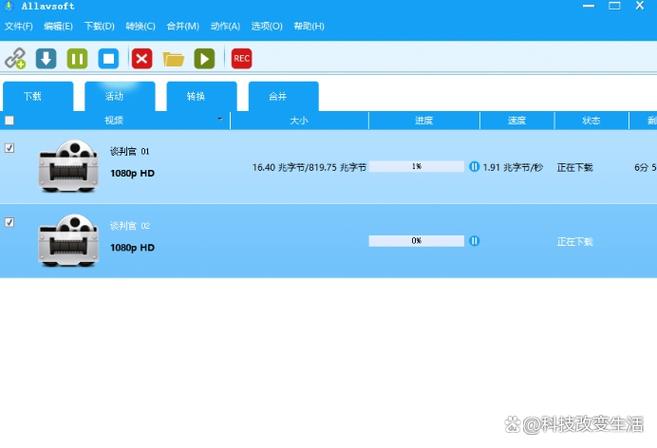This screenshot has width=657, height=448.
Task: Click the 大小 column header
Action: pyautogui.click(x=299, y=121)
